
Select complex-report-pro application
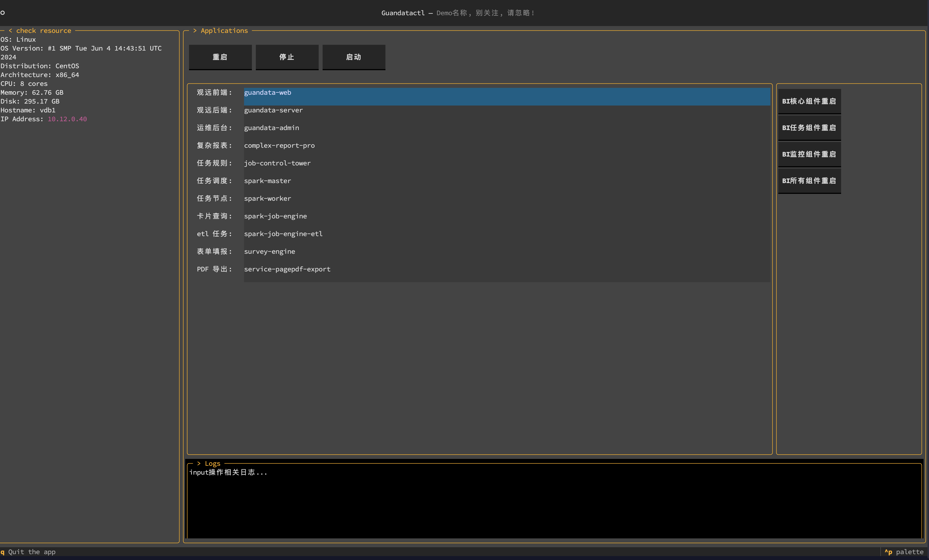click(279, 146)
